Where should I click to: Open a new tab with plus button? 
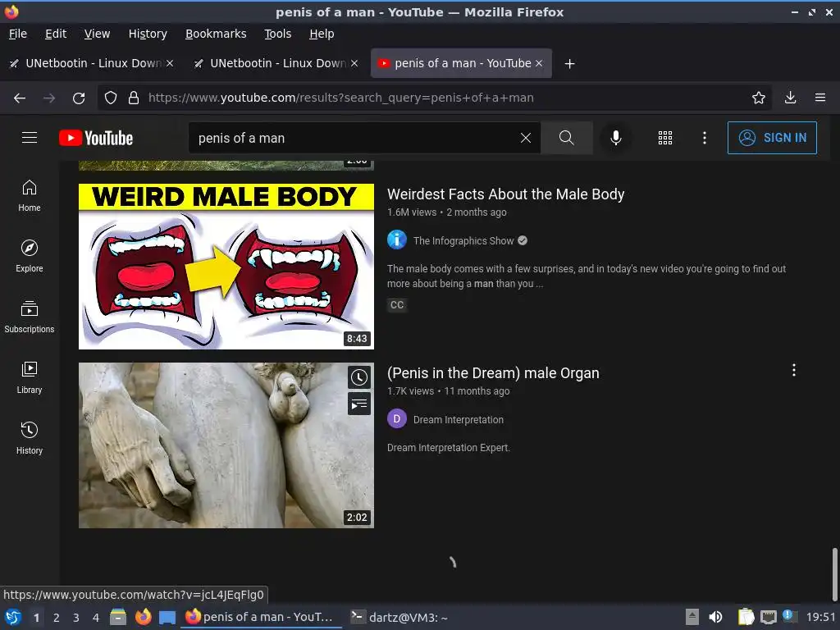[x=569, y=64]
